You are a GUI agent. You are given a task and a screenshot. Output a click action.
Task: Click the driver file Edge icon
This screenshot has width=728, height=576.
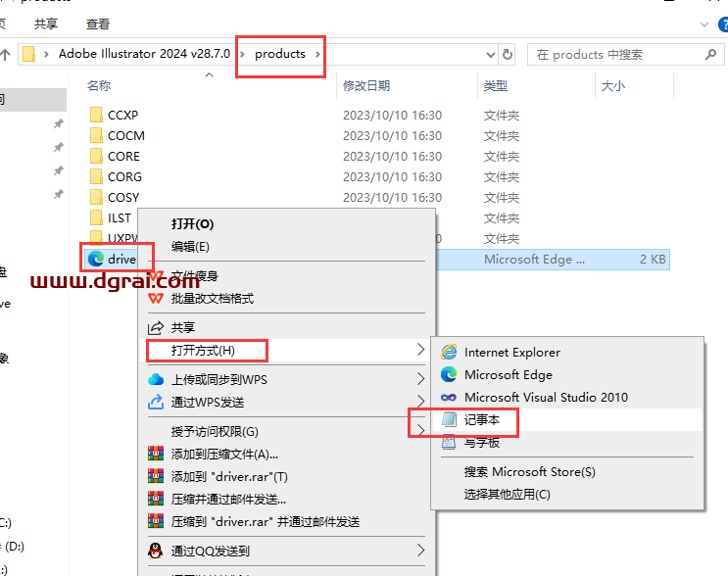coord(96,259)
